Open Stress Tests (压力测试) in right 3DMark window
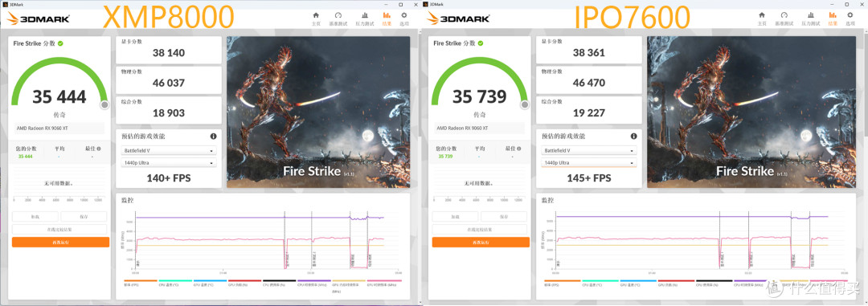 tap(811, 18)
